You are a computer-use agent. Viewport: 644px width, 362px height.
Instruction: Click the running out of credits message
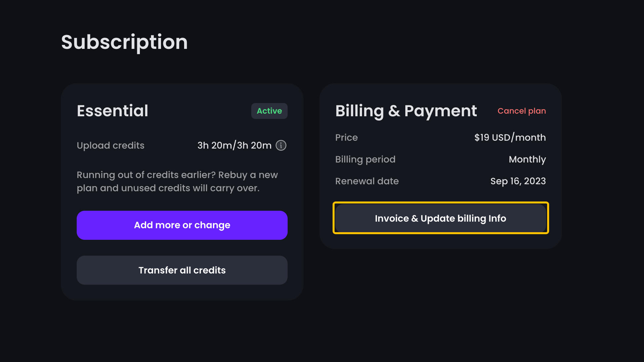coord(177,181)
